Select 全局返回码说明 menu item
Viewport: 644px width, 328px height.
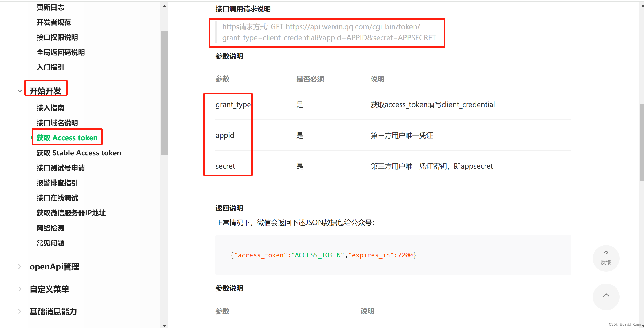tap(60, 52)
